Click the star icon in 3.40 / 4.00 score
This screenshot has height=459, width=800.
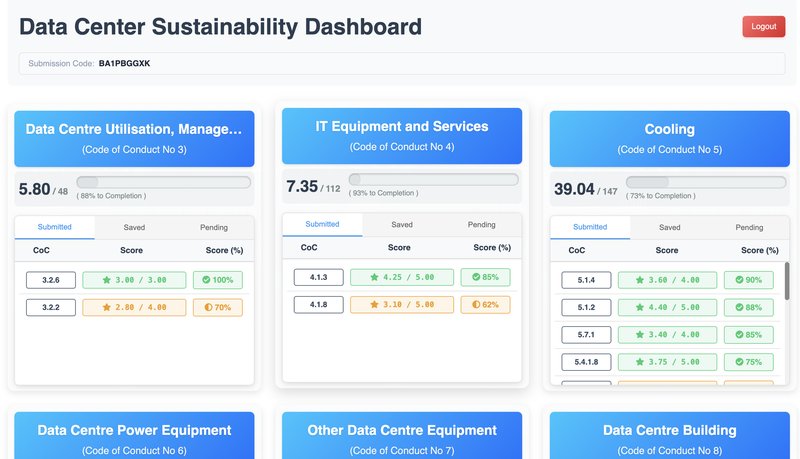coord(640,335)
